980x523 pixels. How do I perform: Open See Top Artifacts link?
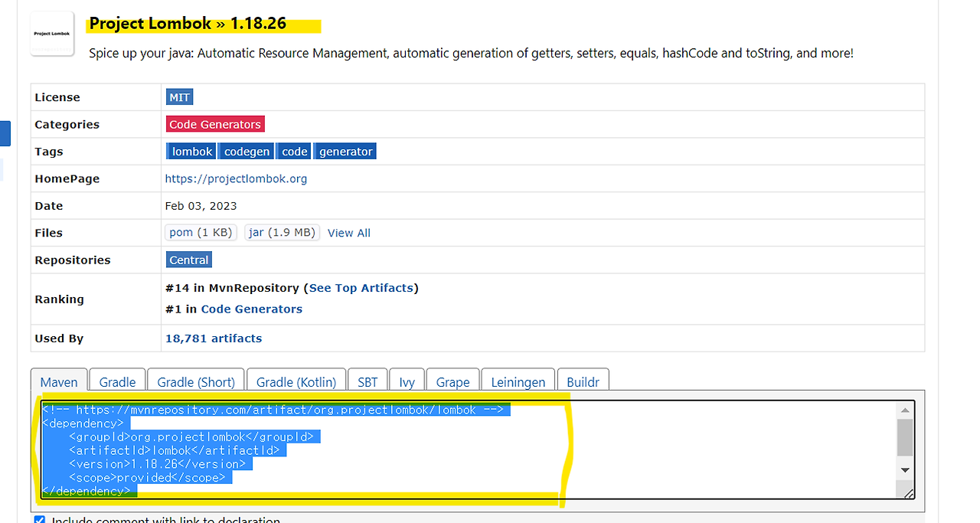pyautogui.click(x=361, y=288)
